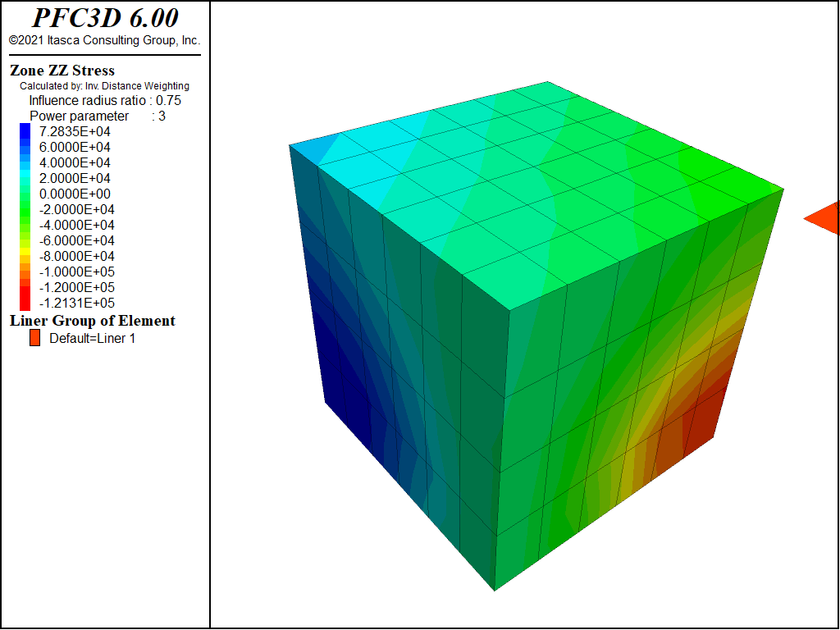Click the 7.2835E+04 maximum legend value
The width and height of the screenshot is (840, 630).
pyautogui.click(x=75, y=132)
